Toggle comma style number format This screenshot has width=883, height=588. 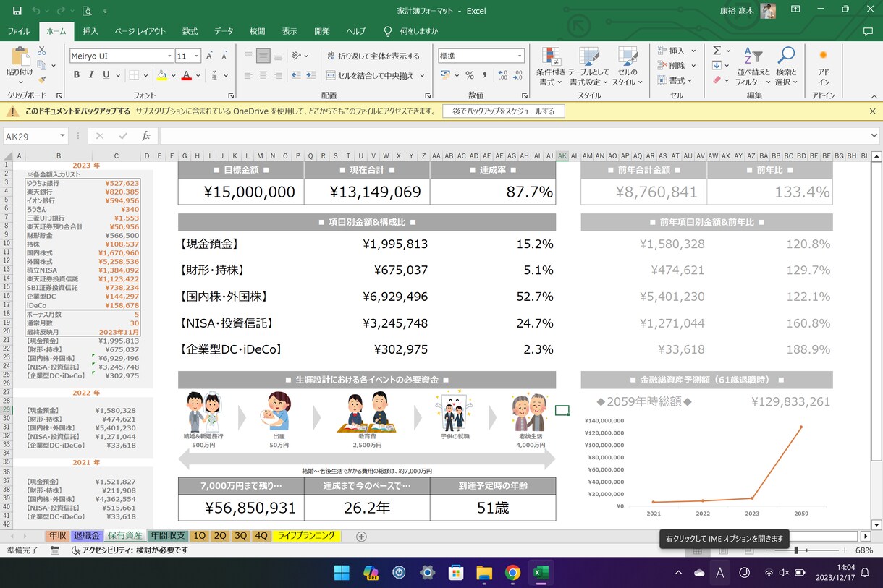(x=485, y=75)
